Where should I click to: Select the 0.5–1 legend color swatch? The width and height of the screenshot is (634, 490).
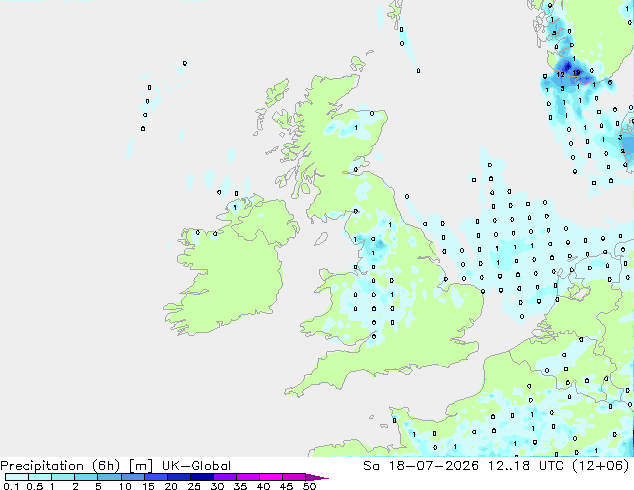coord(40,477)
